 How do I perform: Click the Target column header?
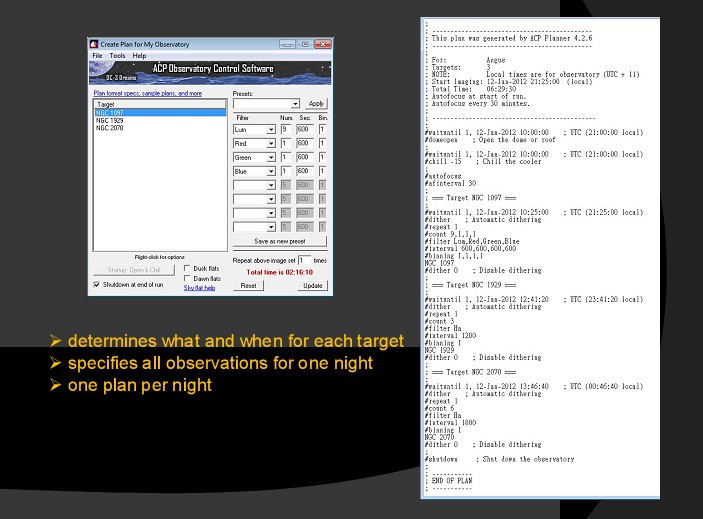pos(160,104)
